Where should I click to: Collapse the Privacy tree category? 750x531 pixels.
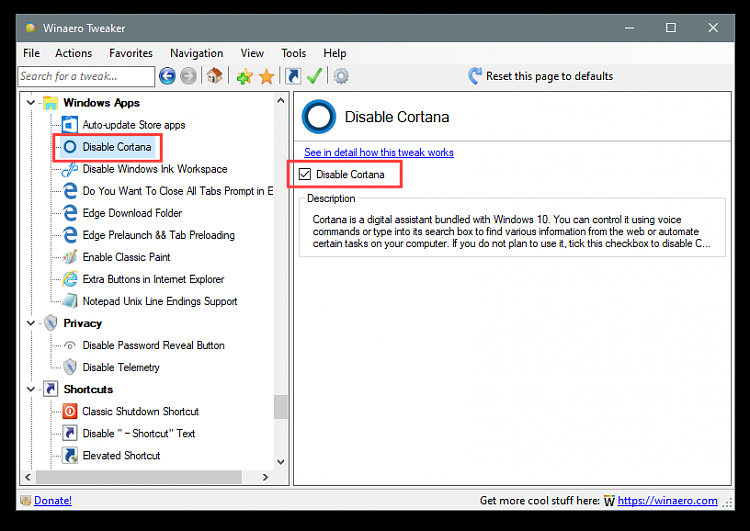(x=31, y=323)
